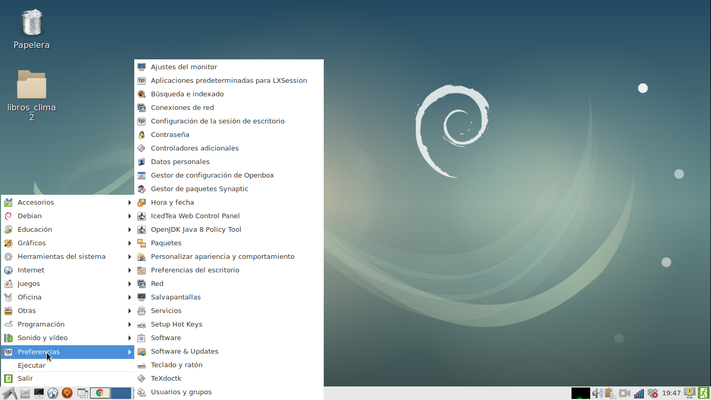711x400 pixels.
Task: Open Ajustes del monitor from Preferencias
Action: pyautogui.click(x=183, y=67)
